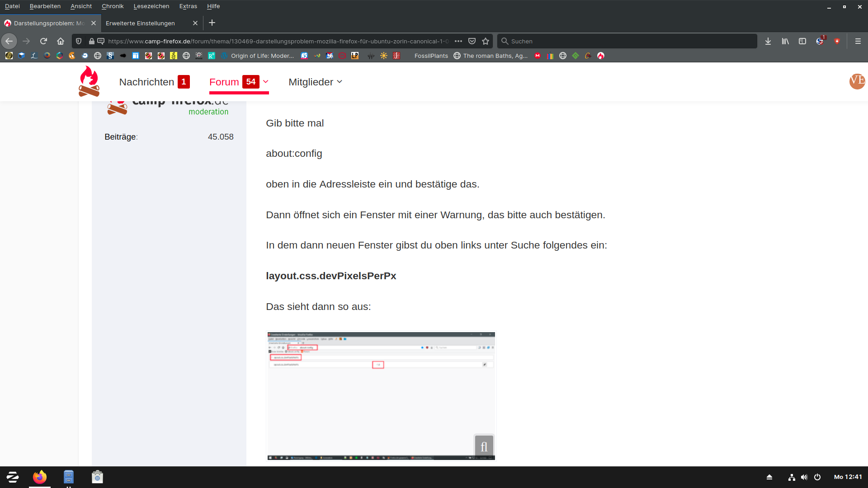868x488 pixels.
Task: Expand the Mitglieder dropdown menu
Action: tap(316, 82)
